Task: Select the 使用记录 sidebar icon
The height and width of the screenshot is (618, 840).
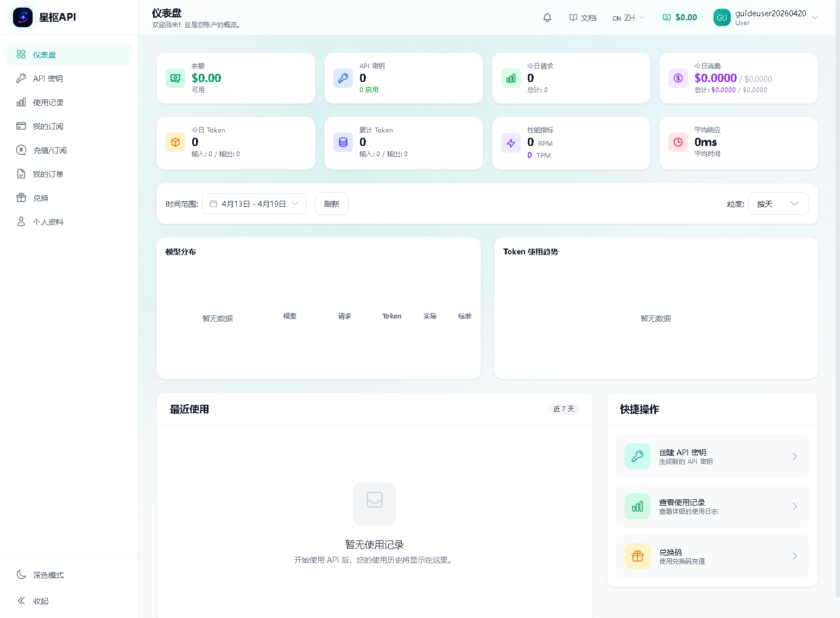Action: 48,102
